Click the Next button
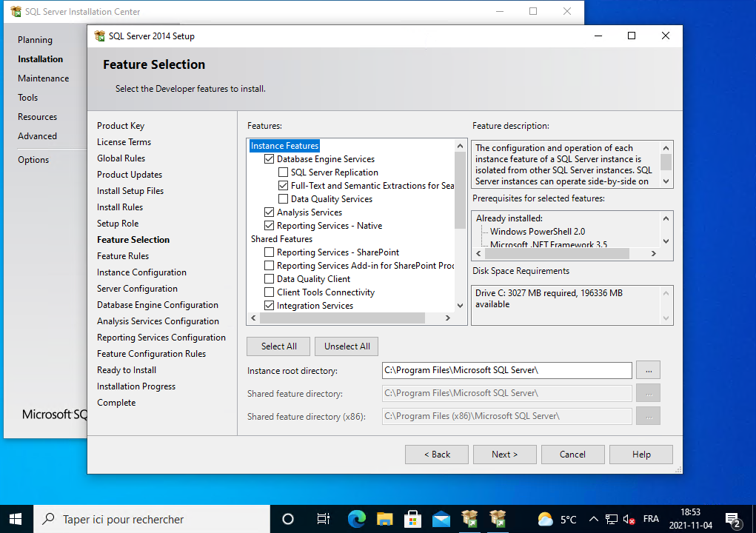This screenshot has height=533, width=756. 504,455
